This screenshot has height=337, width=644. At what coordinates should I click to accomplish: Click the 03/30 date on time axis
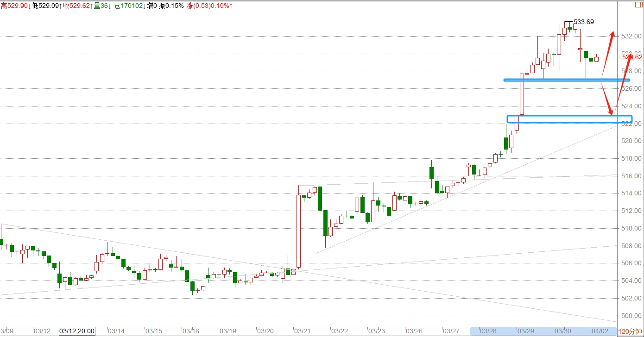tap(563, 331)
